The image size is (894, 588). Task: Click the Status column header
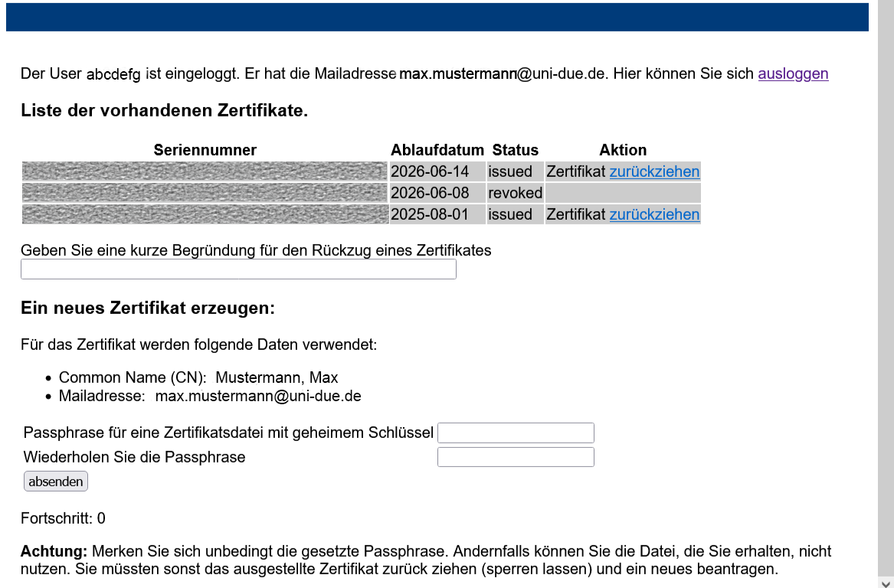(x=516, y=150)
